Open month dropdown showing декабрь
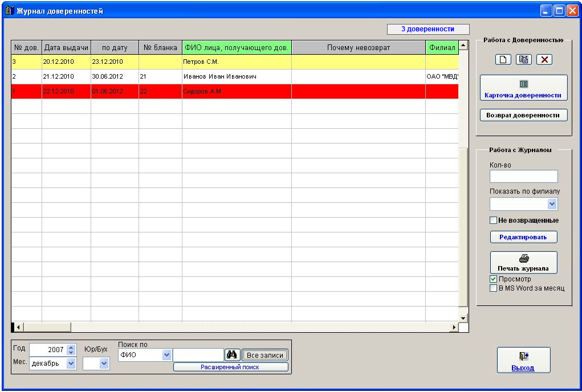The width and height of the screenshot is (582, 392). click(x=71, y=364)
